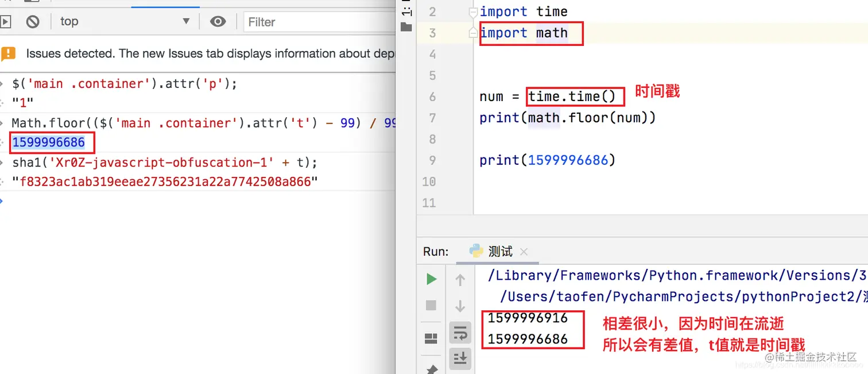The image size is (868, 374).
Task: Show the console sidebar in DevTools
Action: [x=5, y=22]
